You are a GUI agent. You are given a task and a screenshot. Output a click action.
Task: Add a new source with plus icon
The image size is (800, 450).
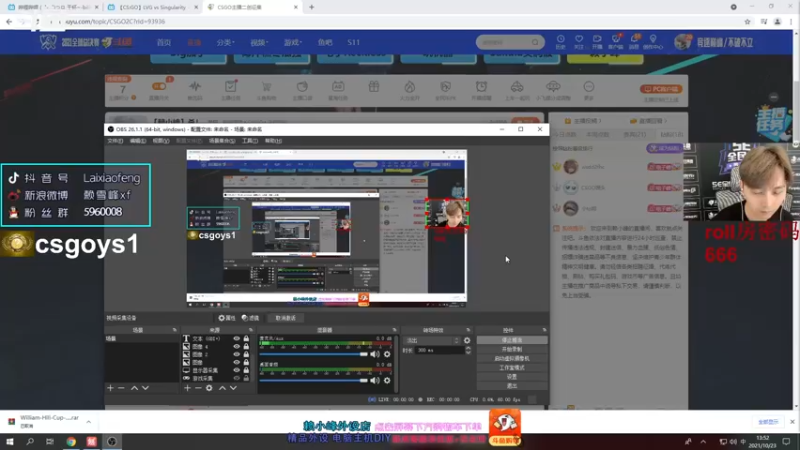click(187, 388)
